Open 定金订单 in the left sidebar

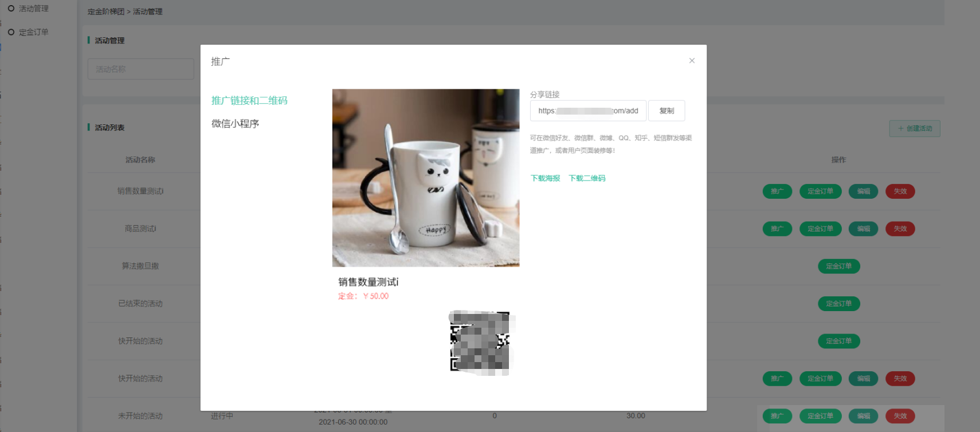point(33,32)
